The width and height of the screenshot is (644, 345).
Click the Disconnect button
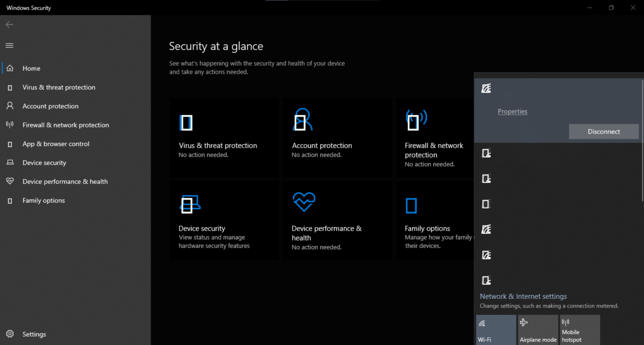(x=604, y=131)
